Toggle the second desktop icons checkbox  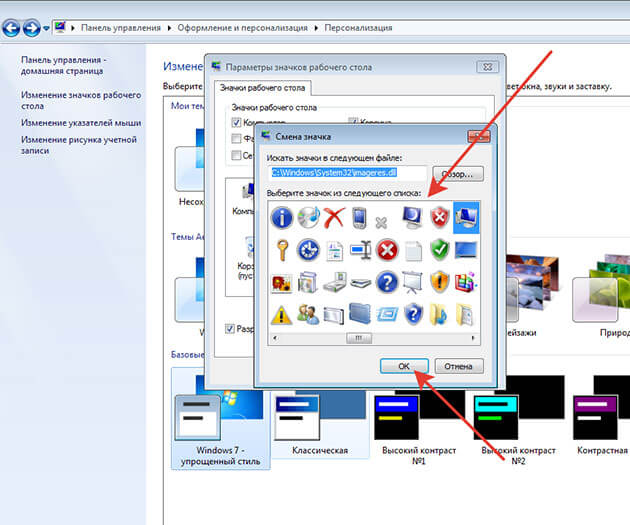(236, 139)
